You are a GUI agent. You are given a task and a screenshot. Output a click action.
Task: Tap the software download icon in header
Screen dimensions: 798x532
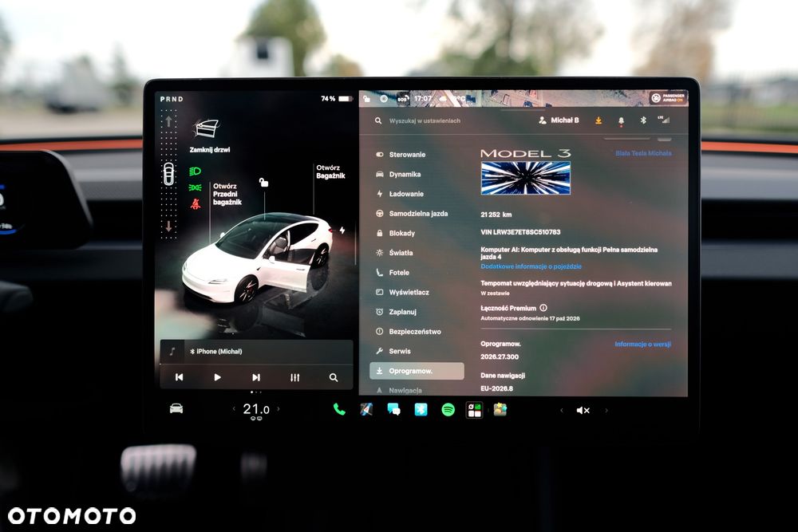pyautogui.click(x=598, y=120)
